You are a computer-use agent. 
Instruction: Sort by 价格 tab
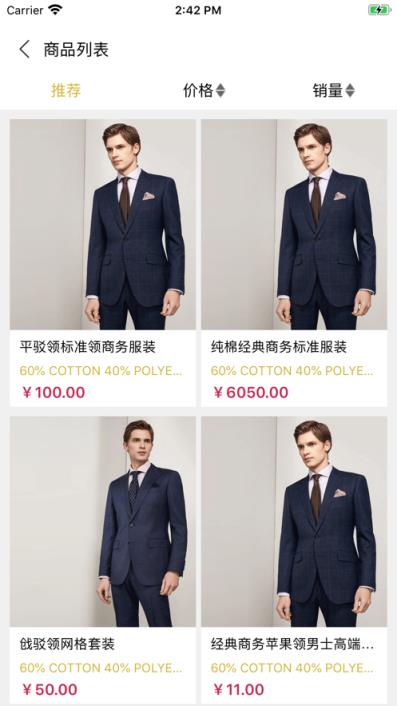coord(198,91)
